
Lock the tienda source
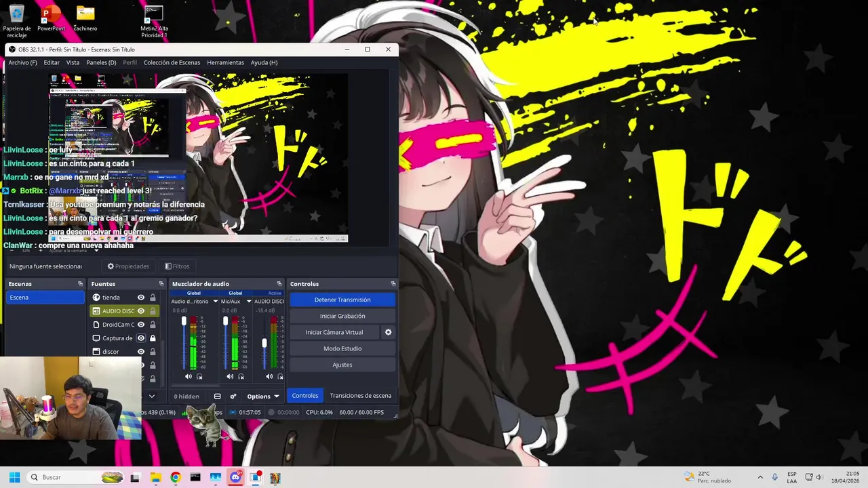pyautogui.click(x=153, y=298)
